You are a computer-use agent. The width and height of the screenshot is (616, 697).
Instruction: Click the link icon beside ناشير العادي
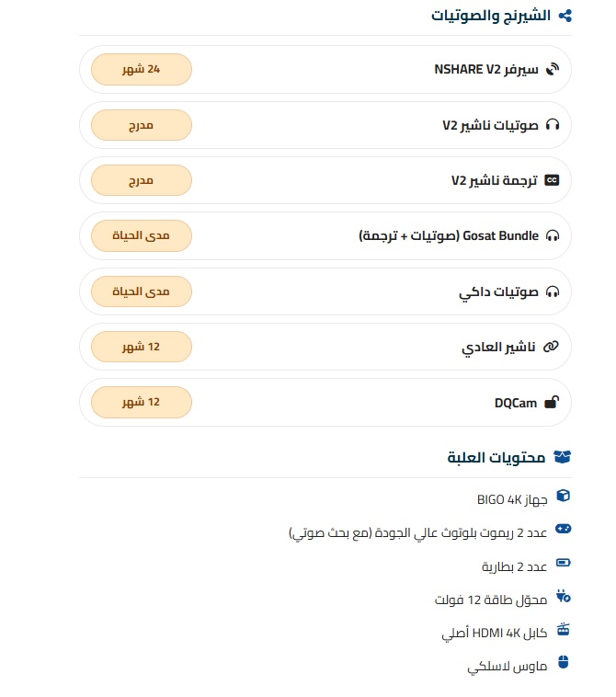pyautogui.click(x=553, y=348)
